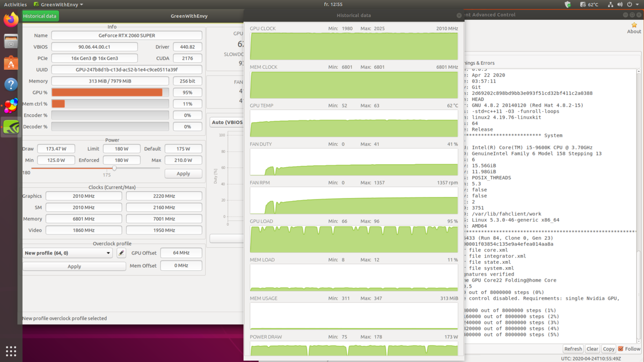
Task: Click the volume speaker icon in top bar
Action: point(620,4)
